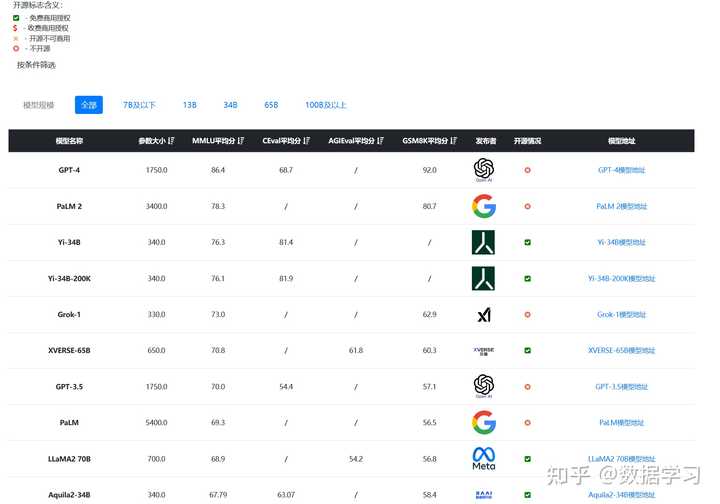Screen dimensions: 720x504
Task: Sort by 参数大小 column
Action: pos(157,141)
